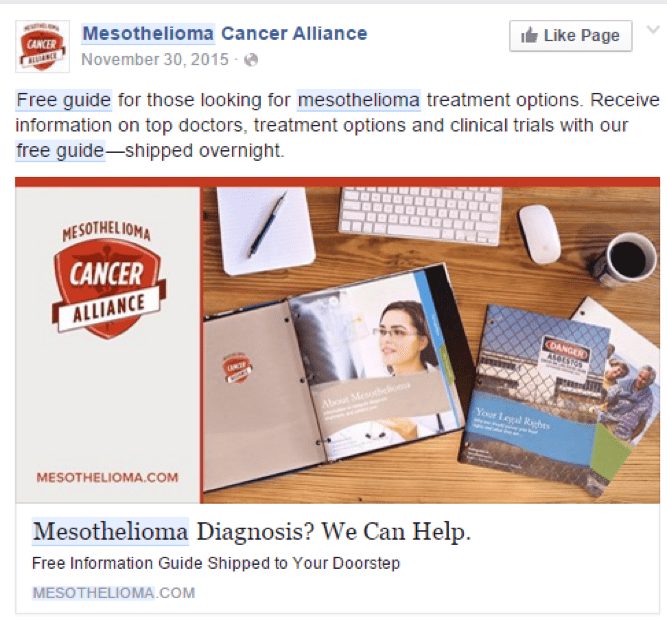Screen dimensions: 667x618
Task: Click the thumbs-up icon in Like Page
Action: click(529, 35)
